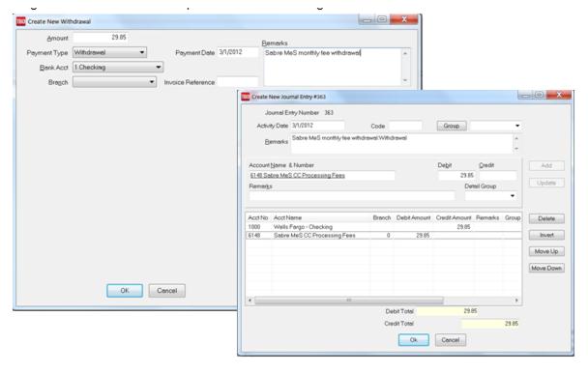Click the Move Down button
Screen dimensions: 588x373
tap(546, 268)
